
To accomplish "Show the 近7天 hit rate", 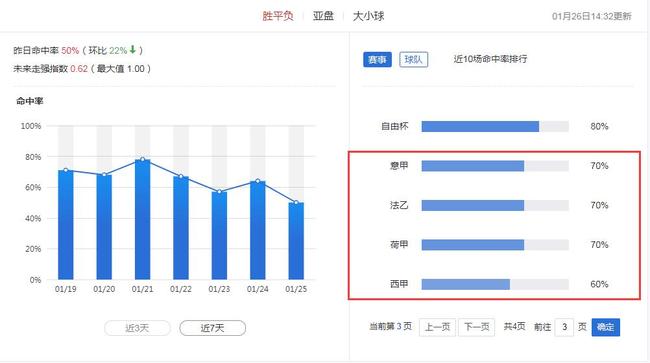I will tap(212, 328).
